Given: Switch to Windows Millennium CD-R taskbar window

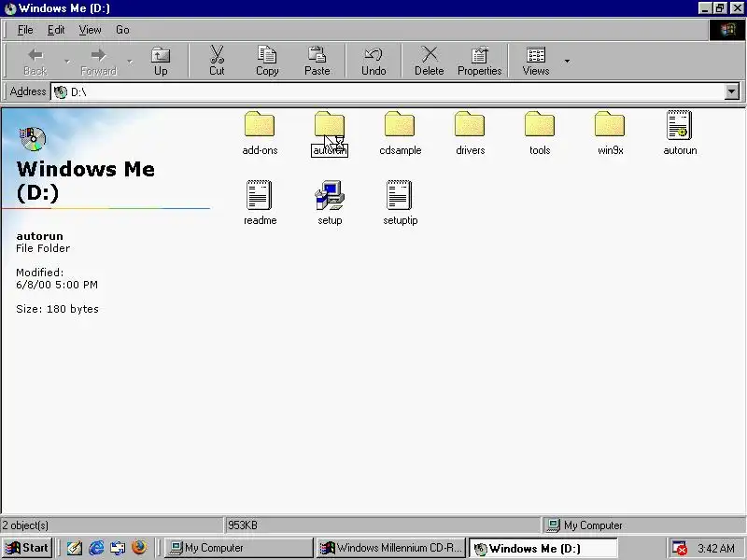Looking at the screenshot, I should [391, 548].
